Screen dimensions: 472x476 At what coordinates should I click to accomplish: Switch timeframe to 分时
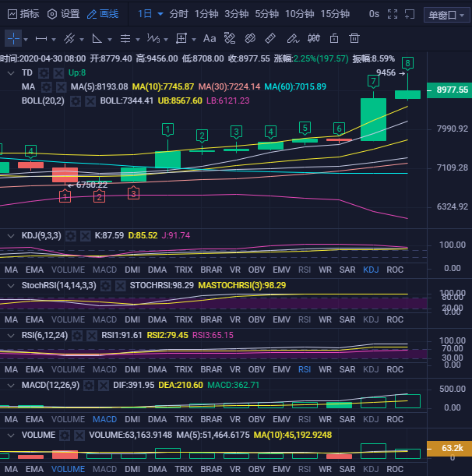[178, 14]
